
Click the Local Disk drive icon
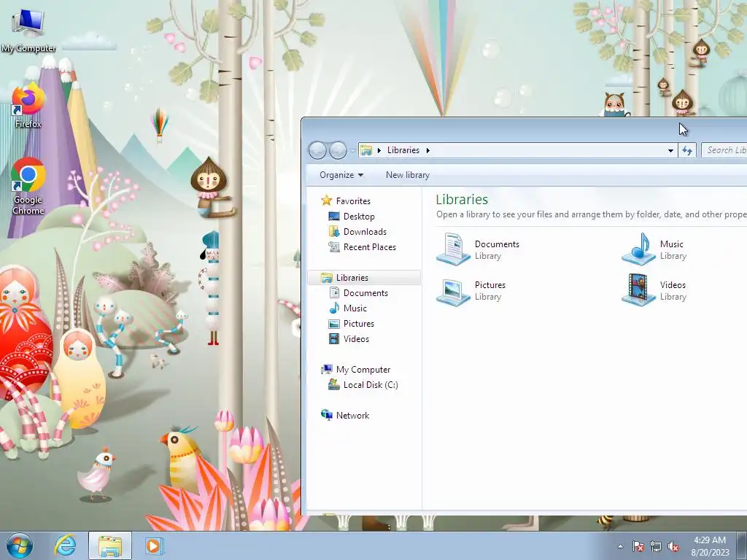coord(334,385)
